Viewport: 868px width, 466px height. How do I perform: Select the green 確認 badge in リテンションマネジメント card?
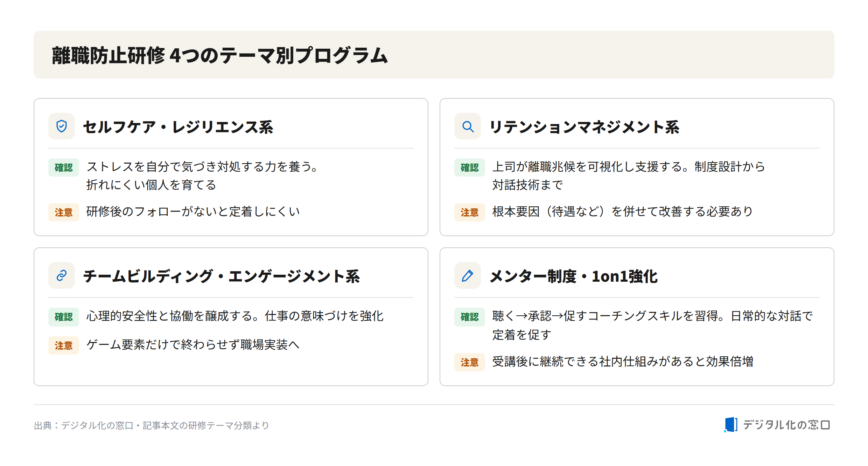point(470,167)
